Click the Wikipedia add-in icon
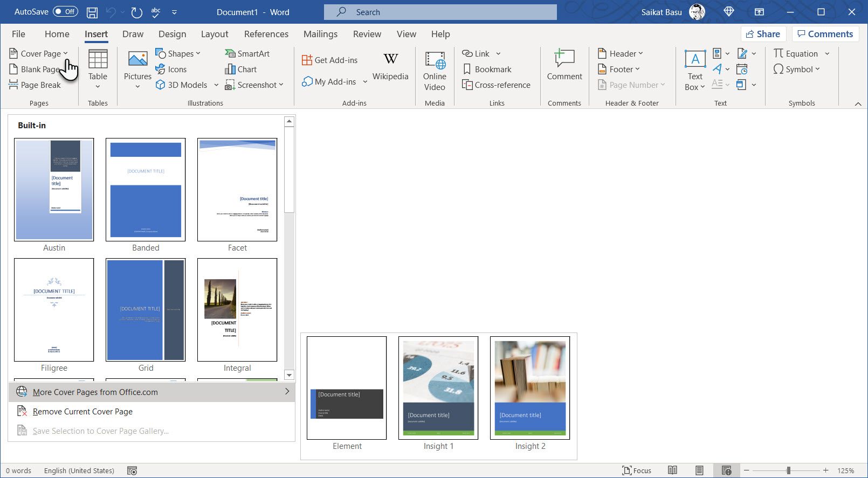Screen dimensions: 868x478 pos(390,59)
